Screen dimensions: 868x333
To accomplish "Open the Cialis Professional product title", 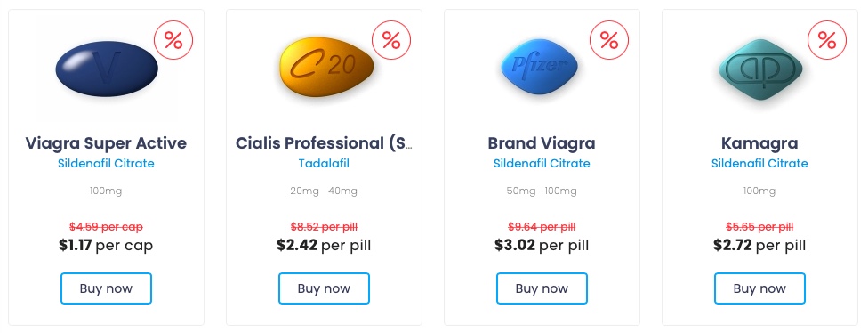I will point(324,143).
